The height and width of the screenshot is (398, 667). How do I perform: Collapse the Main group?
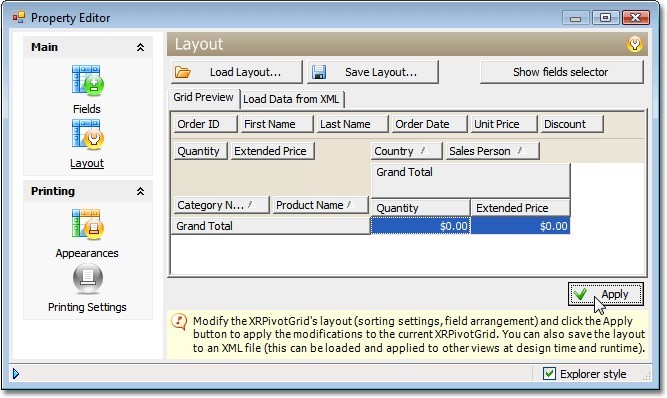pyautogui.click(x=140, y=47)
